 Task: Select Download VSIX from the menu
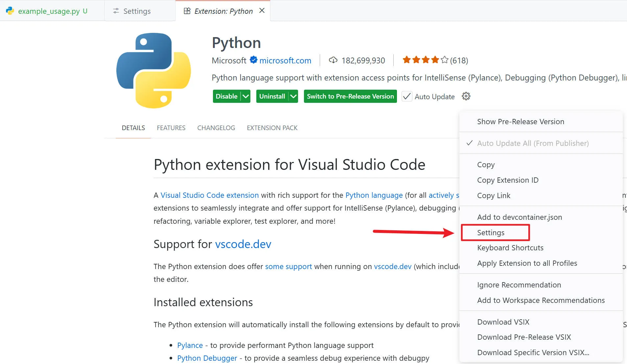503,322
